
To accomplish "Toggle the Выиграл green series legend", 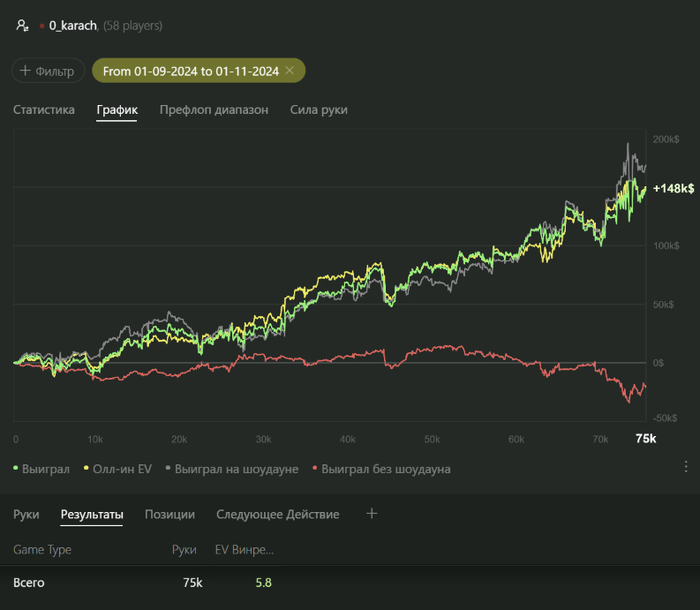I will point(42,468).
